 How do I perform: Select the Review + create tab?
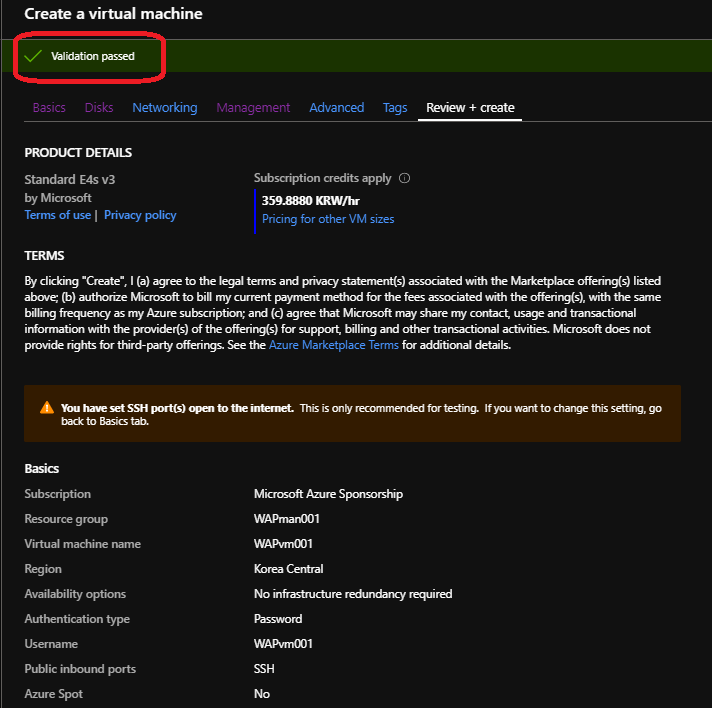[x=470, y=108]
